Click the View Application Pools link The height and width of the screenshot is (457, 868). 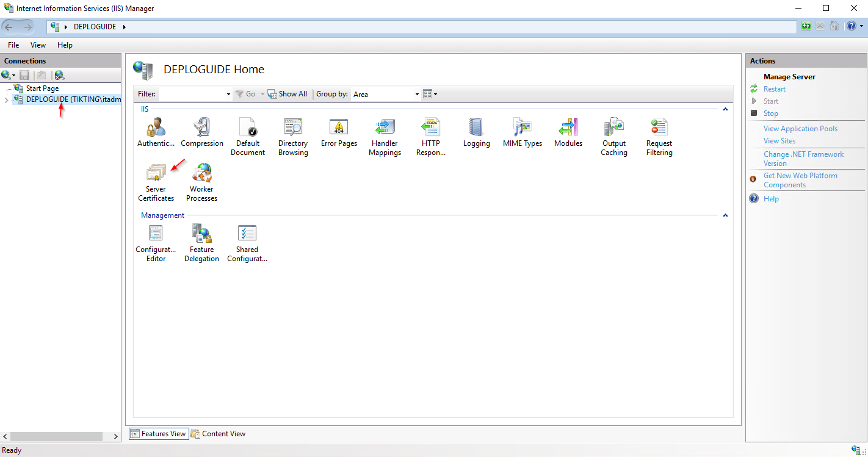(800, 129)
